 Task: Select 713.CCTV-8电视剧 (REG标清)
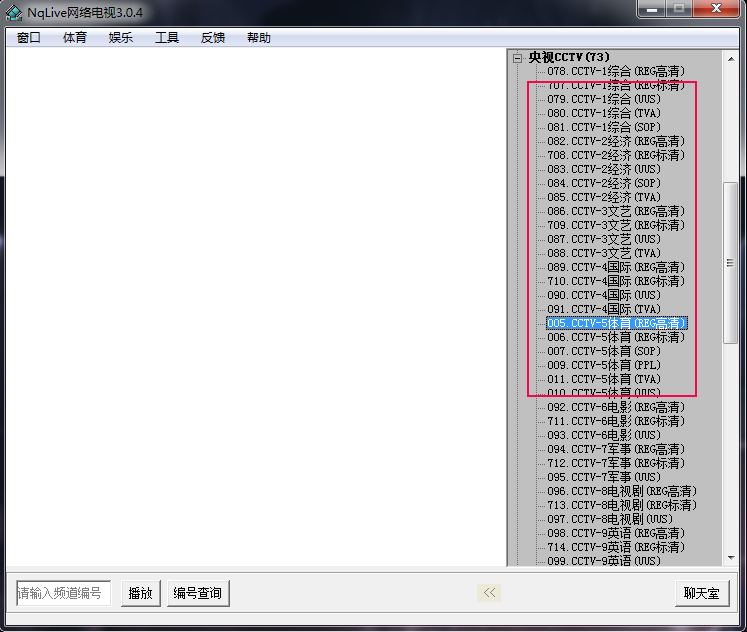point(622,505)
